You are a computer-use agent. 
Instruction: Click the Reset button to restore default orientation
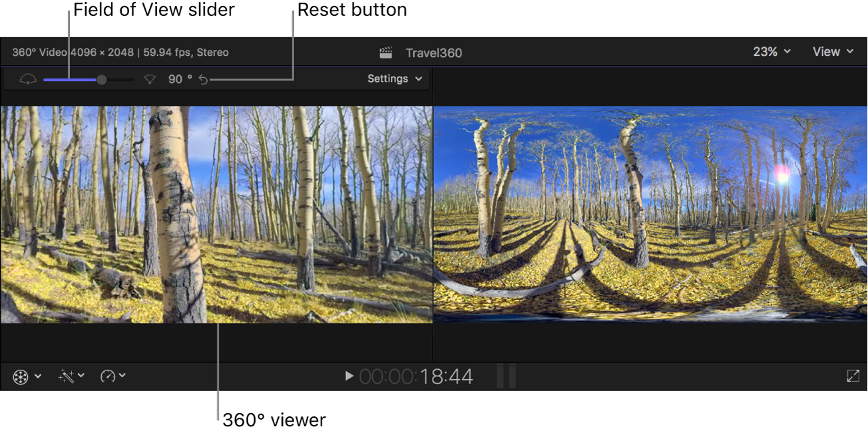pyautogui.click(x=204, y=79)
